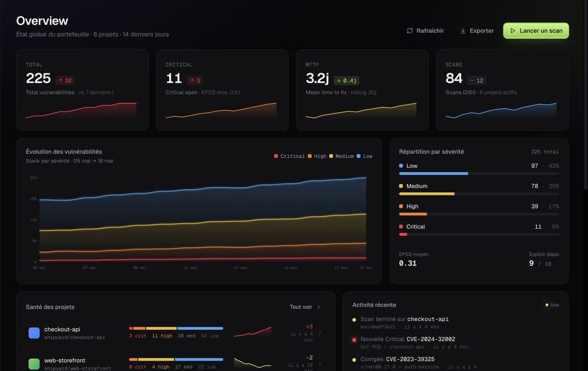The width and height of the screenshot is (588, 371).
Task: Click the SCANS card value 84
Action: (454, 78)
